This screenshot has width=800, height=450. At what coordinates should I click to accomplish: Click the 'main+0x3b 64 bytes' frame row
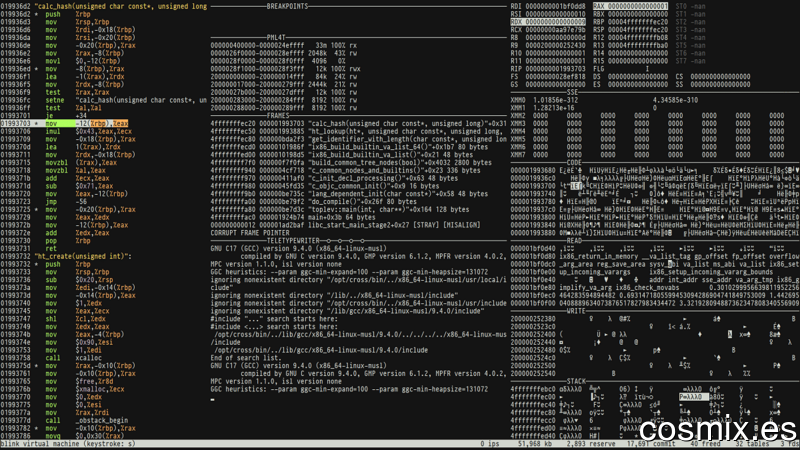click(x=293, y=217)
